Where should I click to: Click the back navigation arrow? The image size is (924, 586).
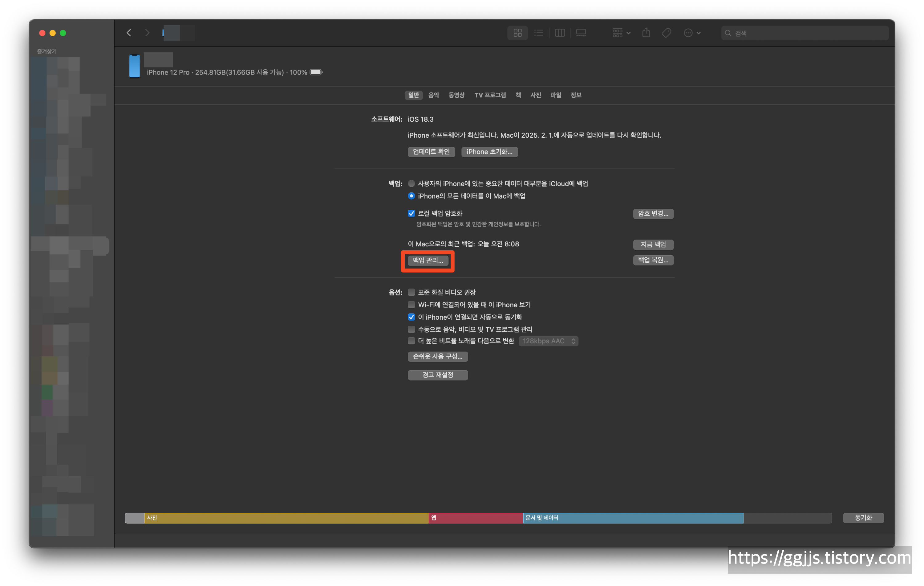[x=129, y=33]
